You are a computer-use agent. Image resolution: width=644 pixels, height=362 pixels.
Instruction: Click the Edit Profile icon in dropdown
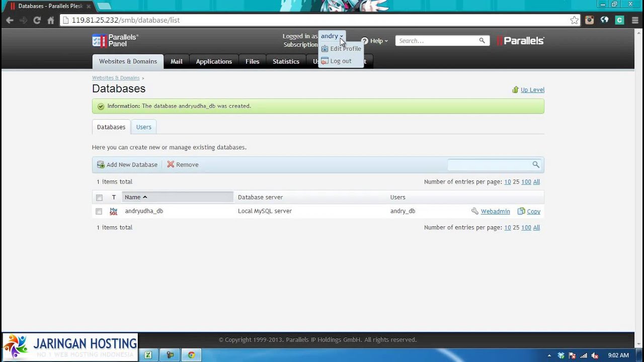click(x=325, y=49)
